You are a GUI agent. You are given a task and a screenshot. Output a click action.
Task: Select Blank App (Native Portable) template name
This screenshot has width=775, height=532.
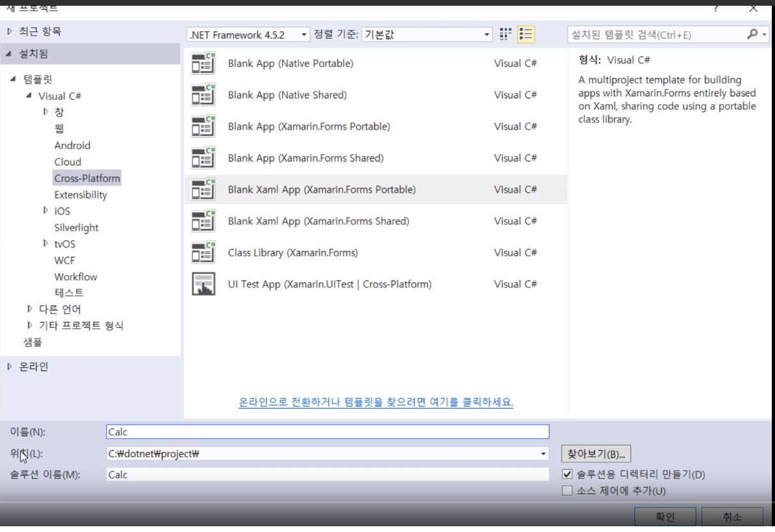point(291,63)
